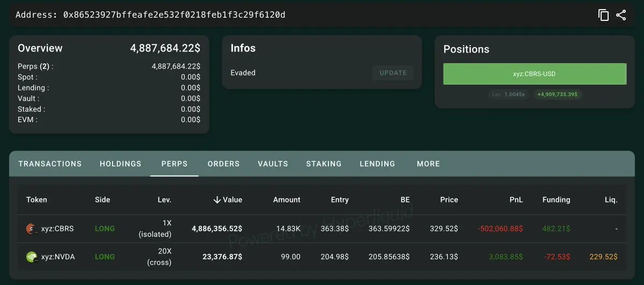The width and height of the screenshot is (644, 285).
Task: Click the Spot overview label
Action: point(27,77)
